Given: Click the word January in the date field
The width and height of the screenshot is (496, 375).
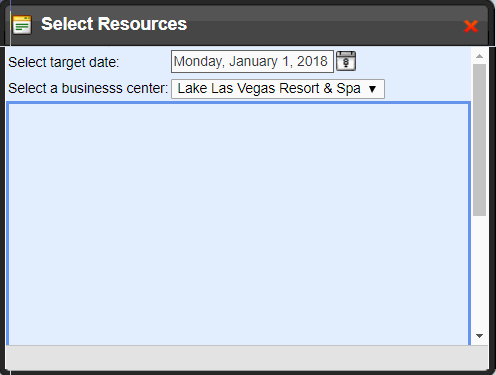Looking at the screenshot, I should [253, 62].
